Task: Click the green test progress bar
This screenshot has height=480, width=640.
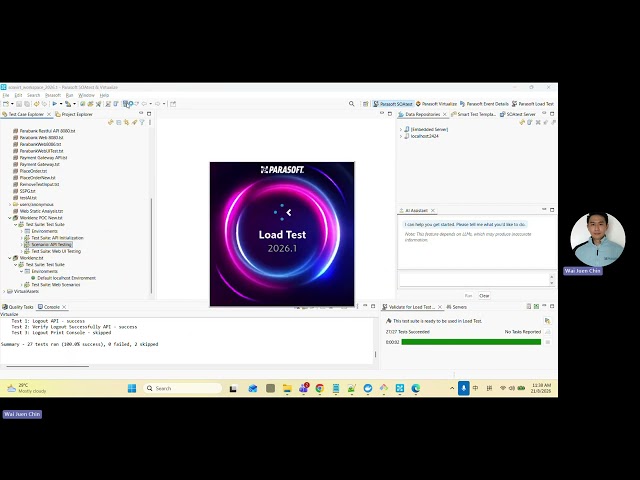Action: click(471, 342)
